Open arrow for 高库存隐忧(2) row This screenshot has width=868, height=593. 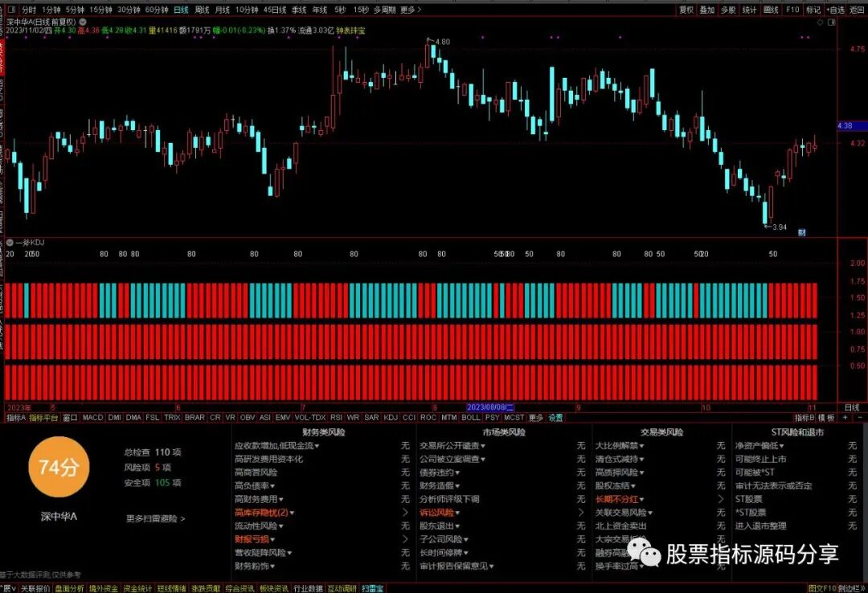pos(405,513)
